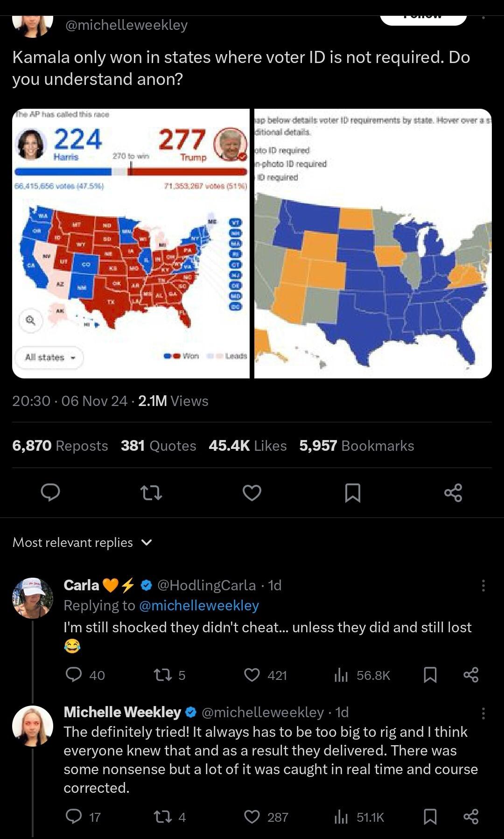
Task: Open more options on Michelle Weekley's reply
Action: tap(483, 713)
